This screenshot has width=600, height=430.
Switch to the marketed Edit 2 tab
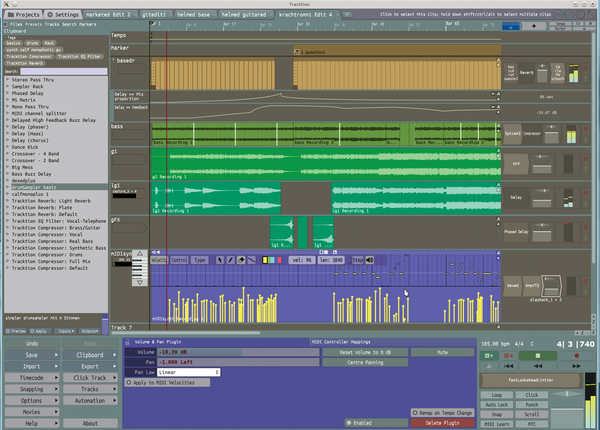(109, 15)
